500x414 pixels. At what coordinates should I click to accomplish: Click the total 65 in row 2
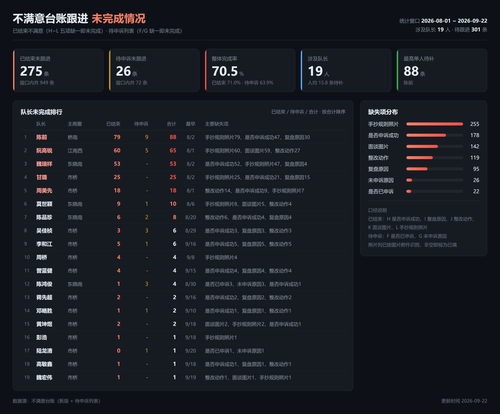pos(173,151)
